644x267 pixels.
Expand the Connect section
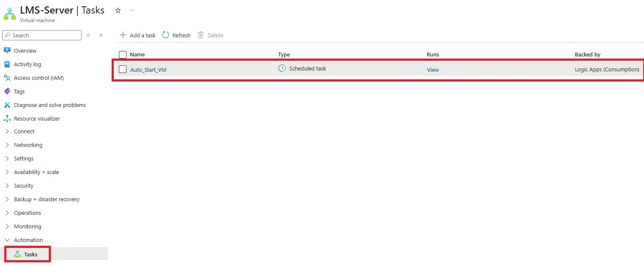[7, 131]
